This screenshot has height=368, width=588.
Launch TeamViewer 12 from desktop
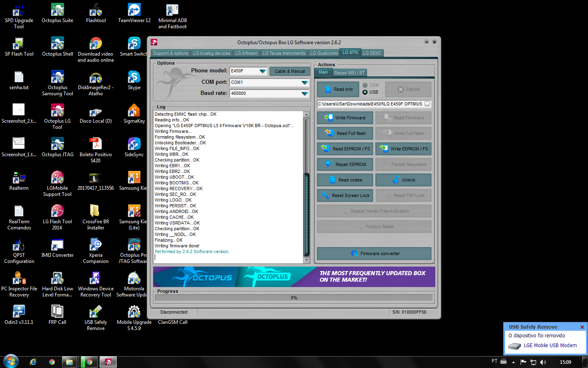[134, 13]
